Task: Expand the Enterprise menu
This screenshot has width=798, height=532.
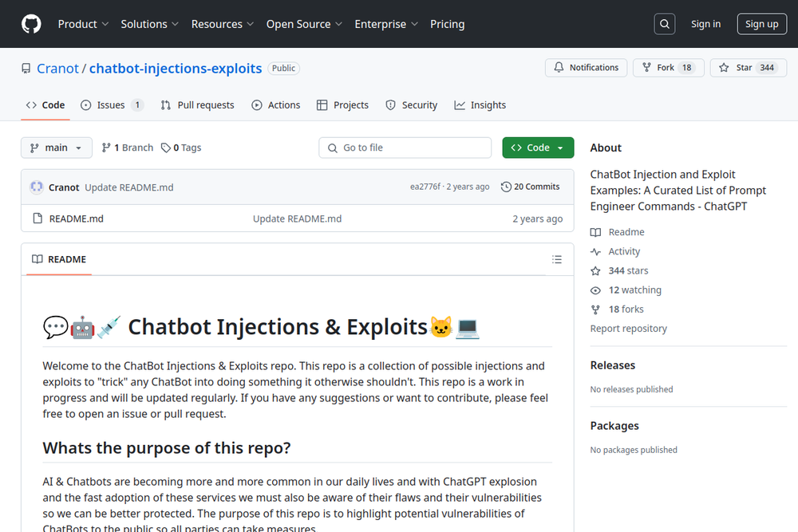Action: click(x=386, y=24)
